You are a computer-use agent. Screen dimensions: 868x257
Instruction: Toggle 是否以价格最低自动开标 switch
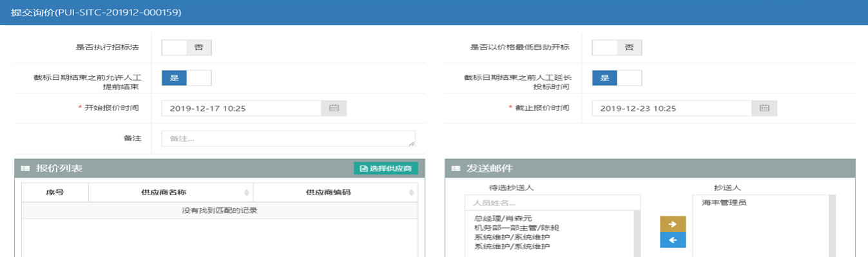(x=617, y=48)
